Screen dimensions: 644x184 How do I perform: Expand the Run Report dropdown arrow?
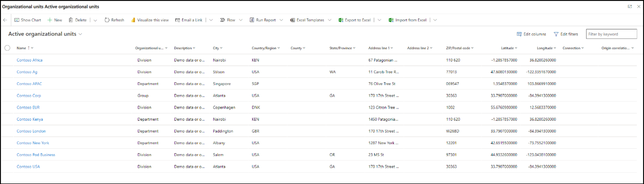(x=281, y=20)
